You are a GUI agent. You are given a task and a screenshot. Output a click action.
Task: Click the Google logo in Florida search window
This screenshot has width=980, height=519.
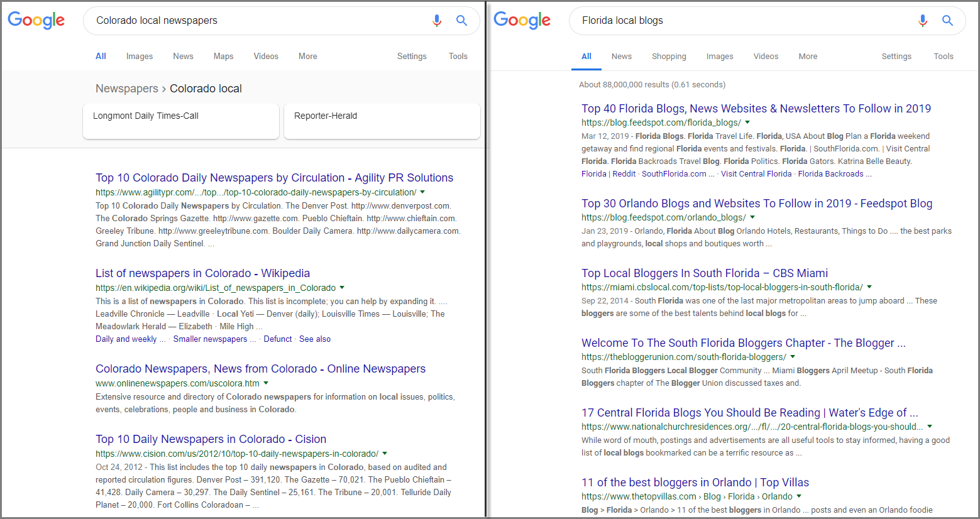[x=522, y=20]
